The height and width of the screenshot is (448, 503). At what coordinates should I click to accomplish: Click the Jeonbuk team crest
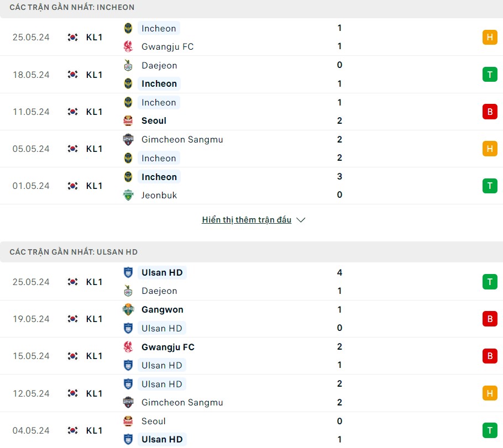coord(128,195)
